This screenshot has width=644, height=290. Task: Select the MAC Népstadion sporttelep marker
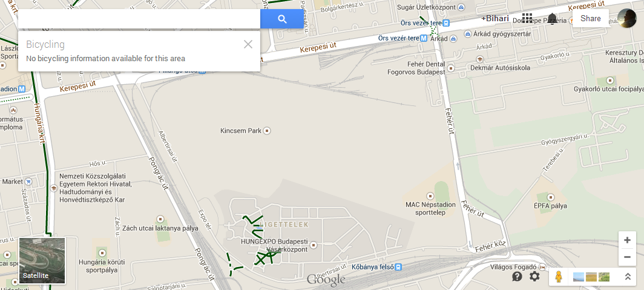click(x=430, y=196)
